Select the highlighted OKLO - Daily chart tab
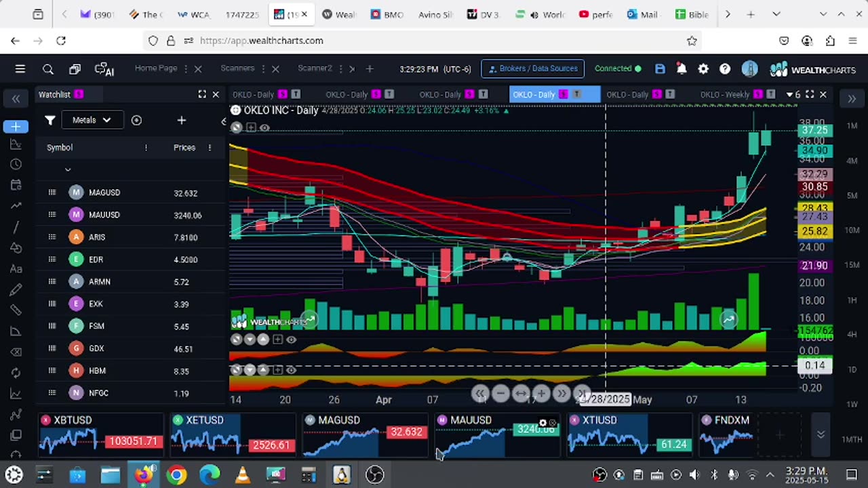This screenshot has width=868, height=488. pos(534,94)
